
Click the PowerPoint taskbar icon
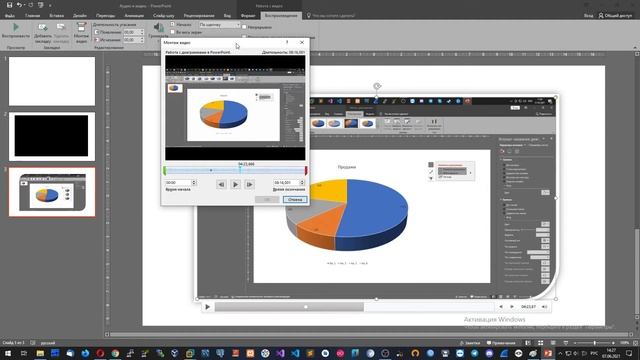(547, 353)
